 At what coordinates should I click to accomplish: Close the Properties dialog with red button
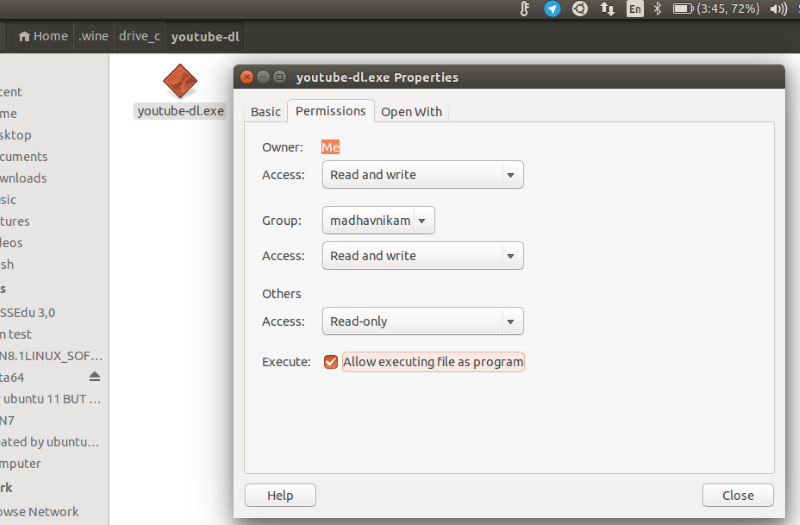pos(247,77)
